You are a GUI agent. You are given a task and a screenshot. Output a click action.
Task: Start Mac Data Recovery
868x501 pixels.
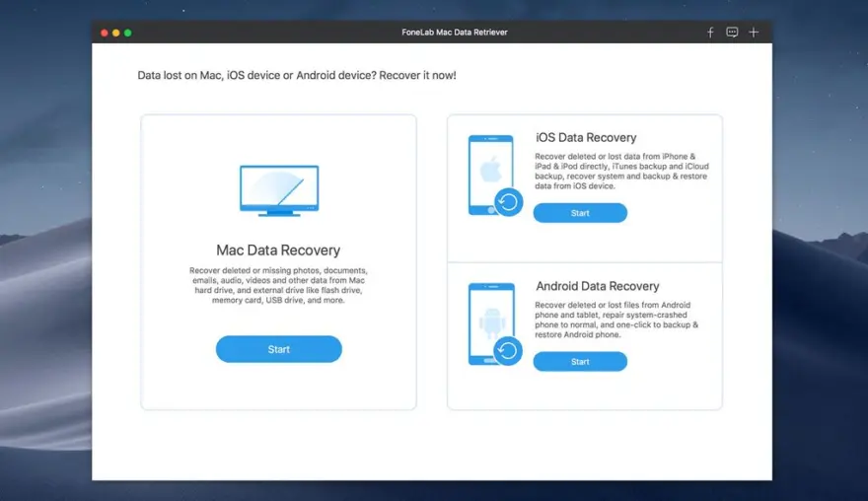[279, 349]
